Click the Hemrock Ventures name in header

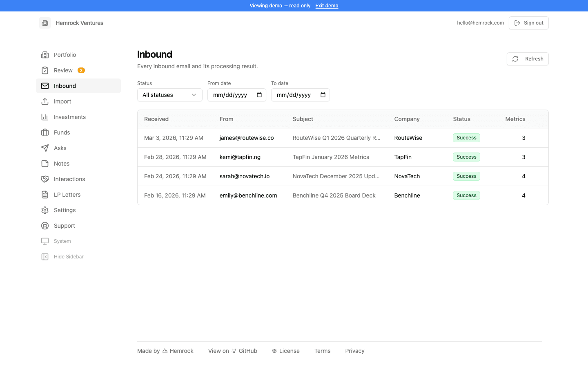(x=79, y=23)
